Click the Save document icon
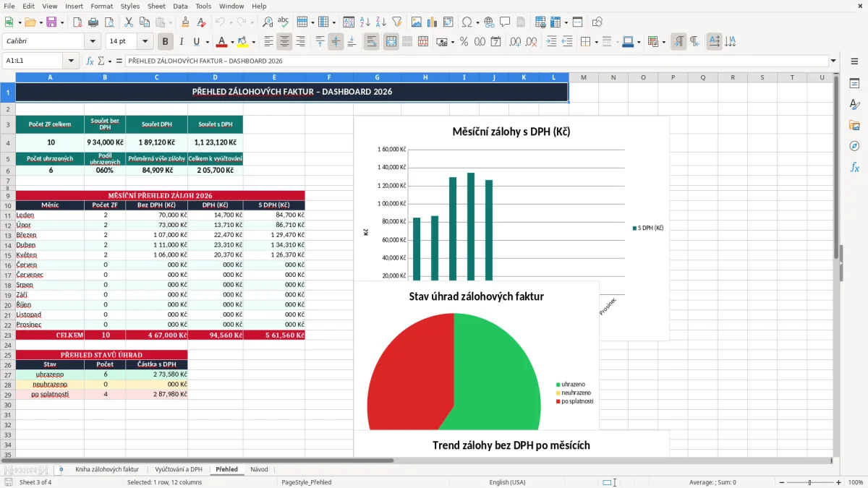 pyautogui.click(x=51, y=22)
